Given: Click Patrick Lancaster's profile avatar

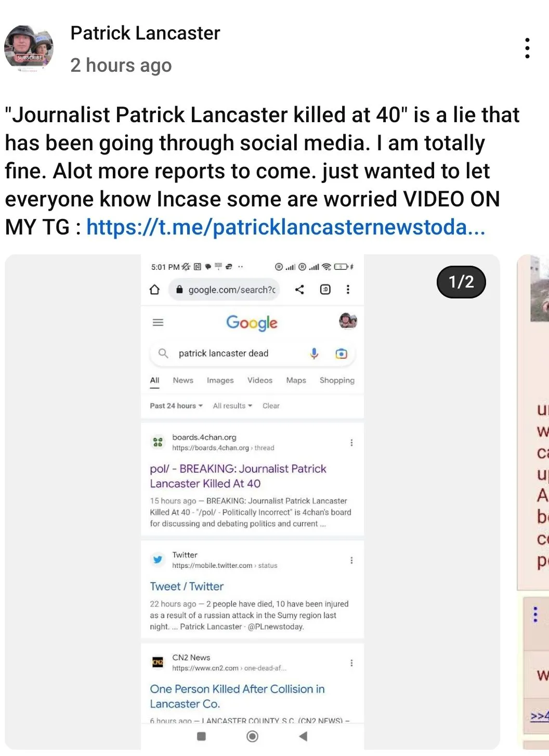Looking at the screenshot, I should click(x=30, y=49).
